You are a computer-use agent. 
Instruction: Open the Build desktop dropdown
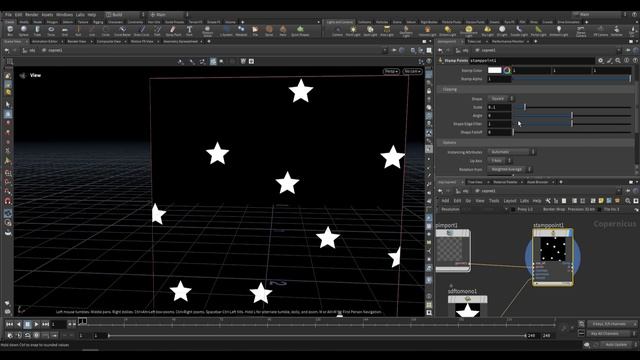125,15
